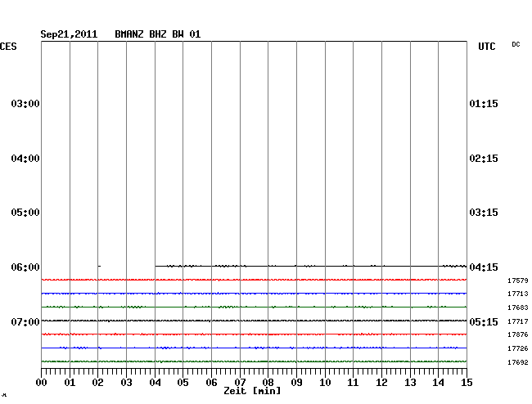Viewport: 532px width, 404px height.
Task: Click the DC value 17876
Action: [x=518, y=334]
